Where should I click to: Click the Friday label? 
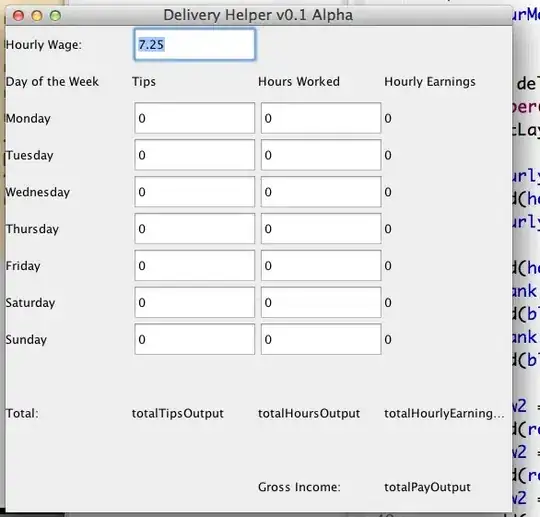pyautogui.click(x=23, y=266)
